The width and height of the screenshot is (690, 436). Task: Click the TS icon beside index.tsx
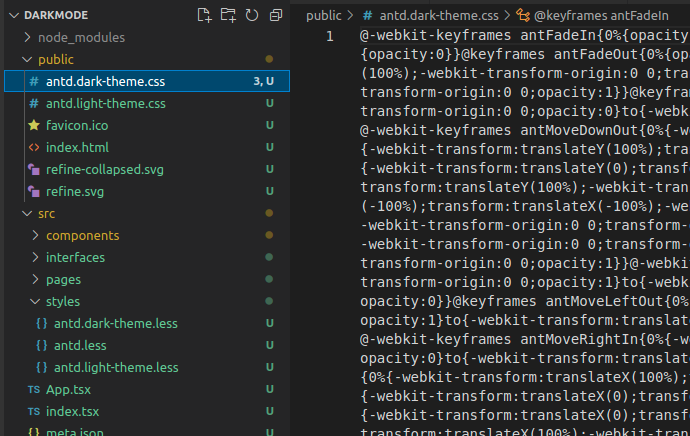point(34,411)
